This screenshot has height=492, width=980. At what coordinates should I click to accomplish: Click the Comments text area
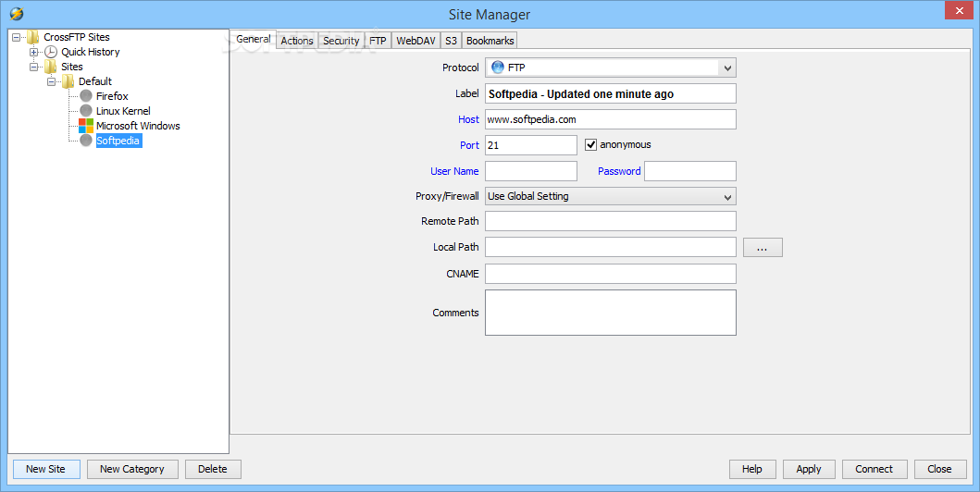pyautogui.click(x=611, y=313)
